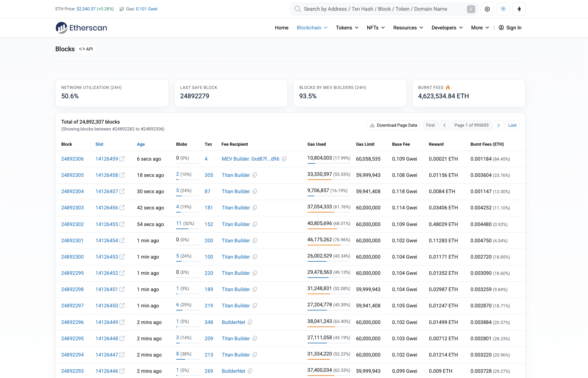The height and width of the screenshot is (378, 588).
Task: Open external link icon beside slot 14126459
Action: (x=122, y=159)
